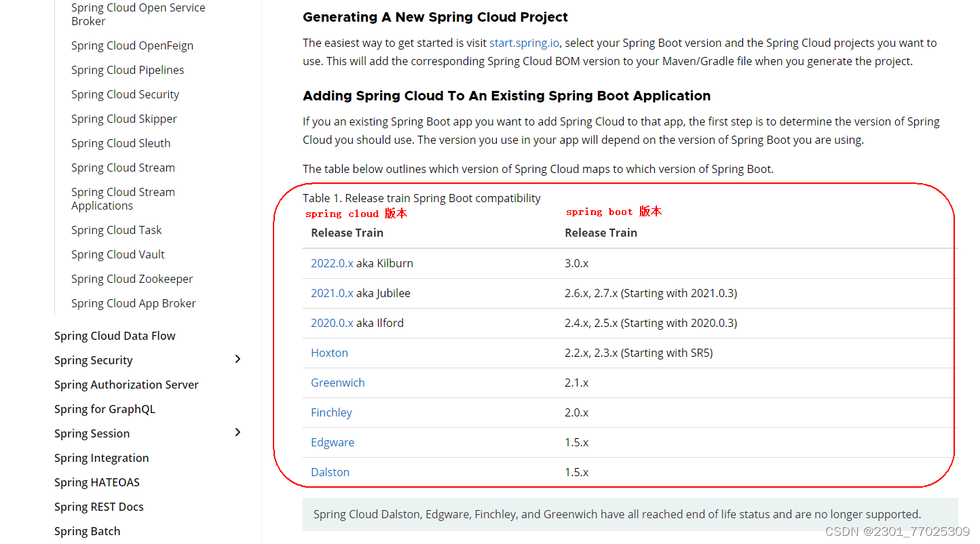The width and height of the screenshot is (980, 544).
Task: Click the 1.5.x cell in the Edgware row
Action: [x=576, y=442]
